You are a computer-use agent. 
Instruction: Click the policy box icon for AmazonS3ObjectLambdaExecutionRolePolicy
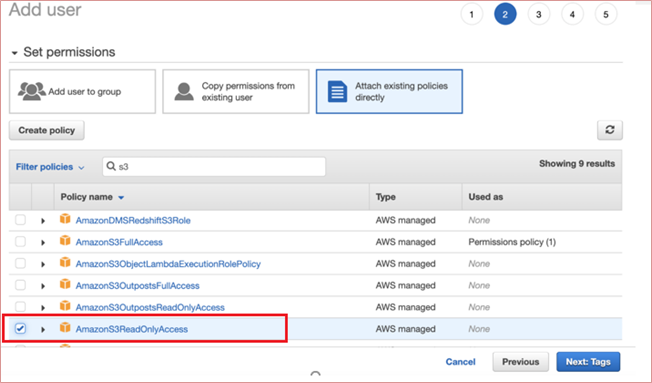point(65,262)
